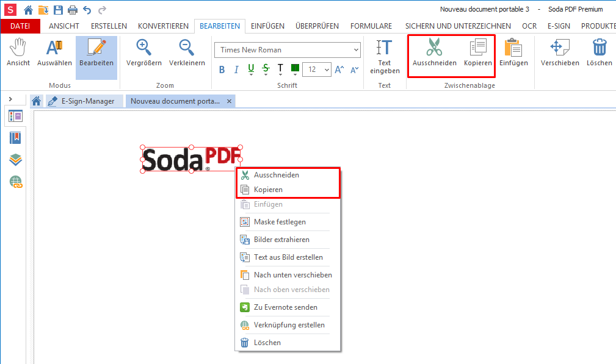
Task: Click the Löschen trash icon in ribbon
Action: (599, 52)
